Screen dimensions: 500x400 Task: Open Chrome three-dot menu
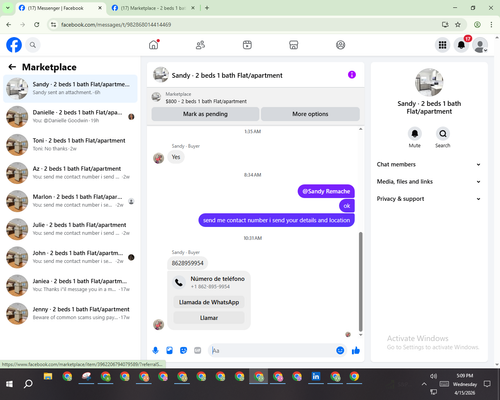pos(491,25)
